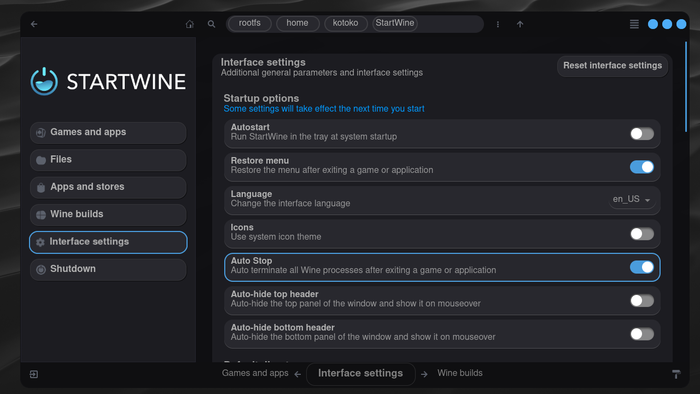Click the up-directory arrow icon

tap(520, 24)
